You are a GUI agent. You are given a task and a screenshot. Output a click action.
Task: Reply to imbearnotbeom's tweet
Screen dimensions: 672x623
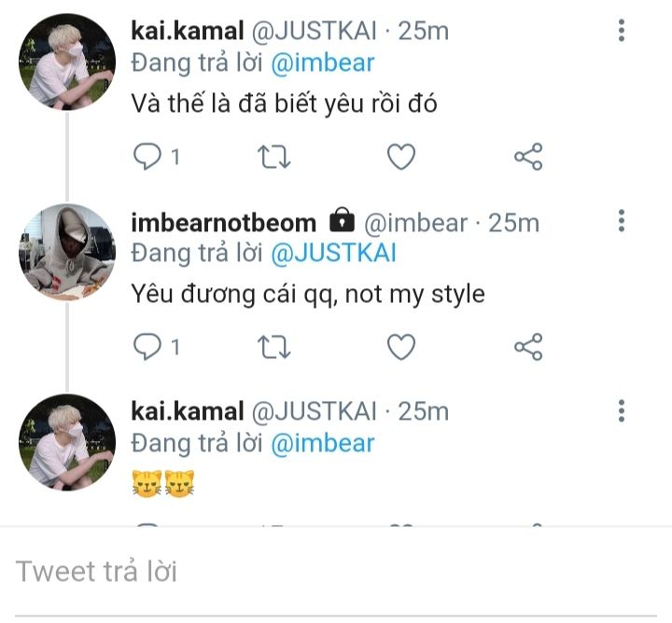click(147, 348)
